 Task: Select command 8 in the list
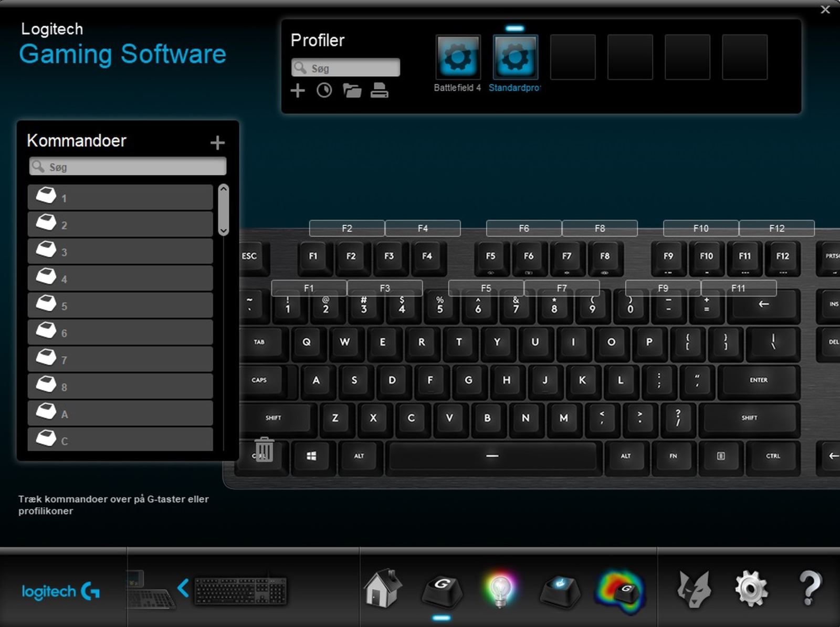(120, 386)
